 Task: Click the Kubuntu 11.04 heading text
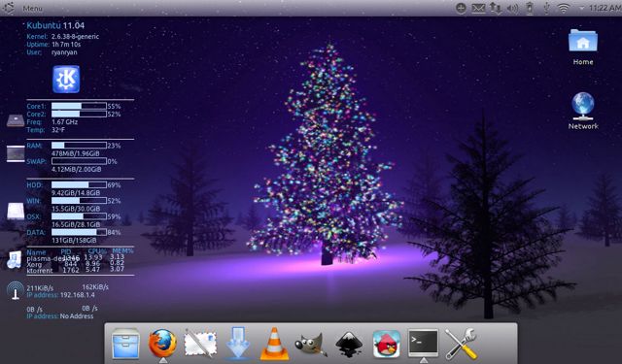[55, 26]
